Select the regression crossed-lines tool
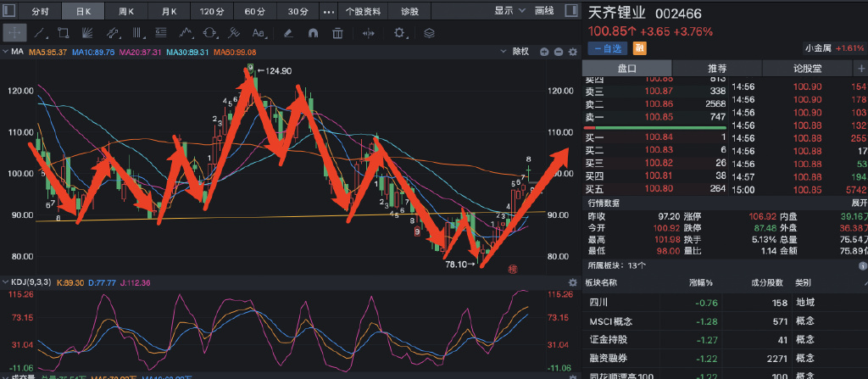The height and width of the screenshot is (379, 868). (234, 33)
